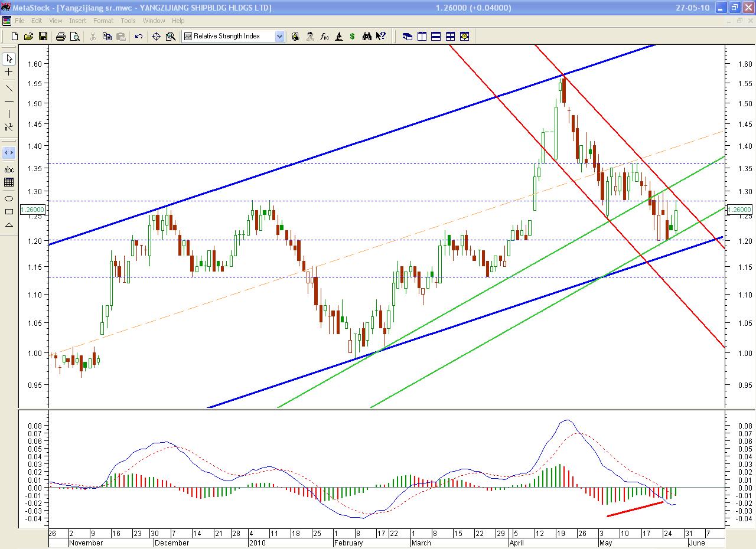Screen dimensions: 756x549
Task: Select the zoom magnifier toolbar icon
Action: (171, 37)
